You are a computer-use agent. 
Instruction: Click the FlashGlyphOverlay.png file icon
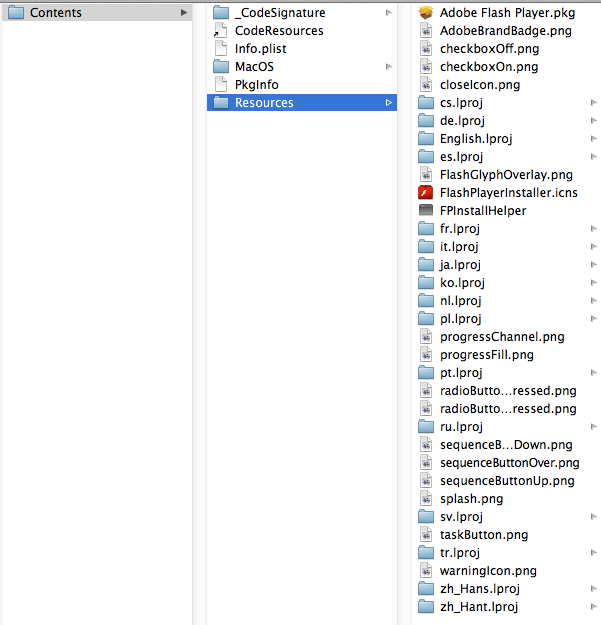click(426, 175)
